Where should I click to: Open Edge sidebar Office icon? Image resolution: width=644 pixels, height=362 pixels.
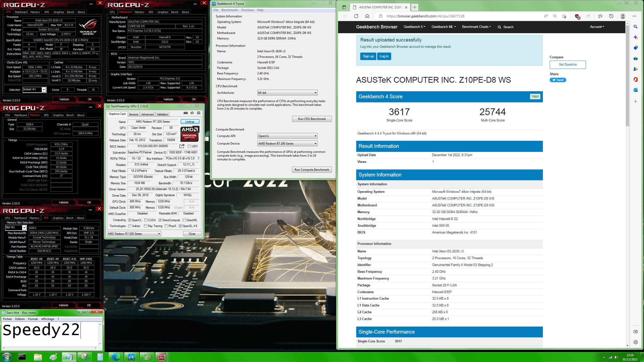[635, 79]
